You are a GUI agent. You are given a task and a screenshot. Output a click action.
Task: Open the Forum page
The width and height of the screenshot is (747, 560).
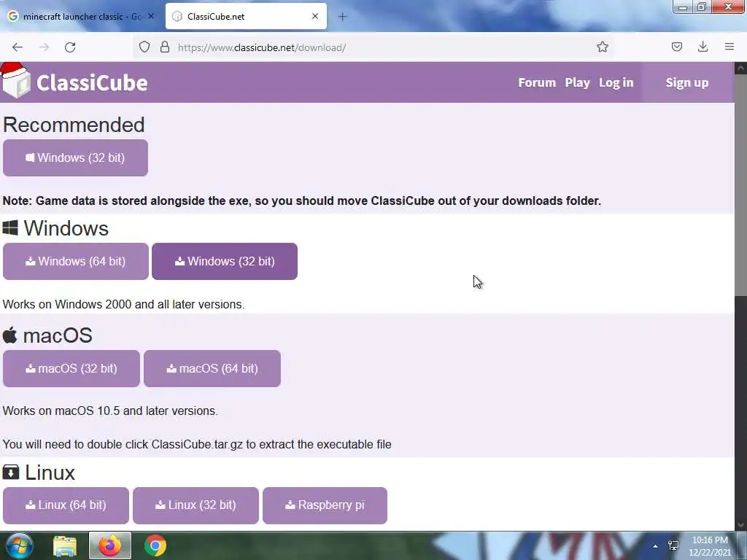point(537,83)
